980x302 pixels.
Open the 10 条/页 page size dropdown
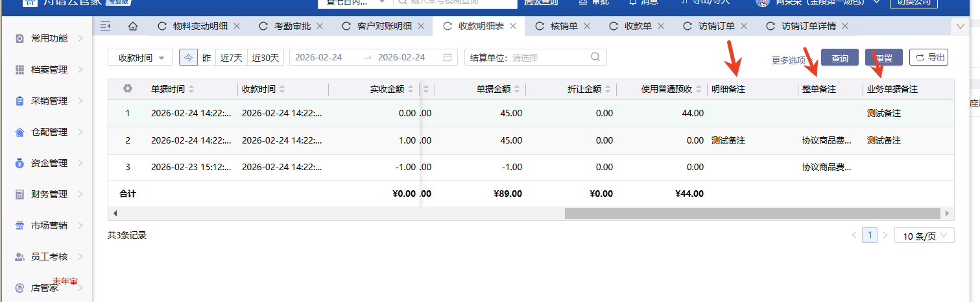(924, 235)
